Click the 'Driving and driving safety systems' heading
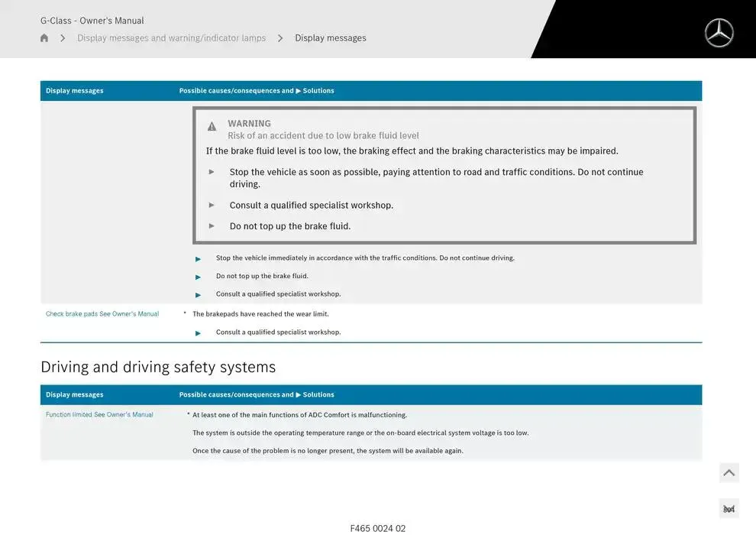 coord(158,367)
